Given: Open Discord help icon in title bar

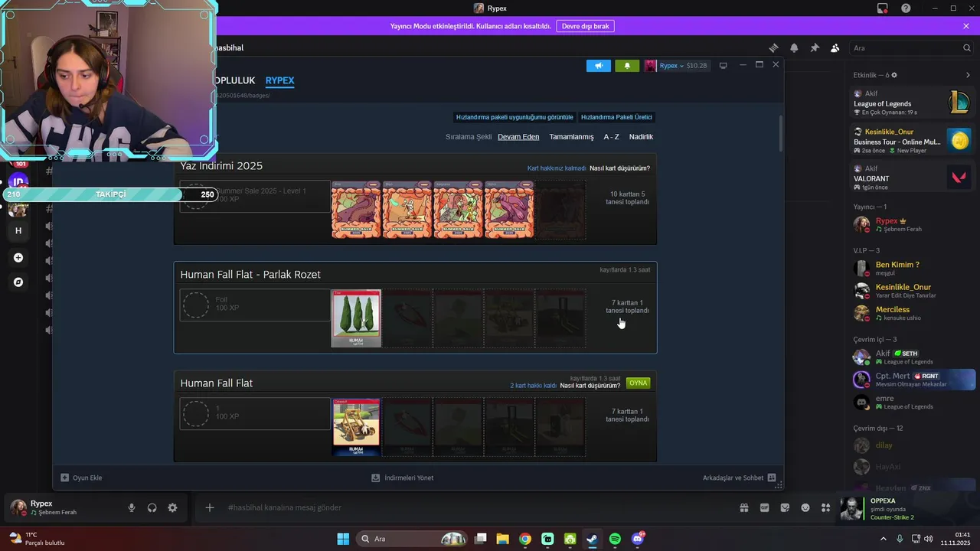Looking at the screenshot, I should 906,8.
